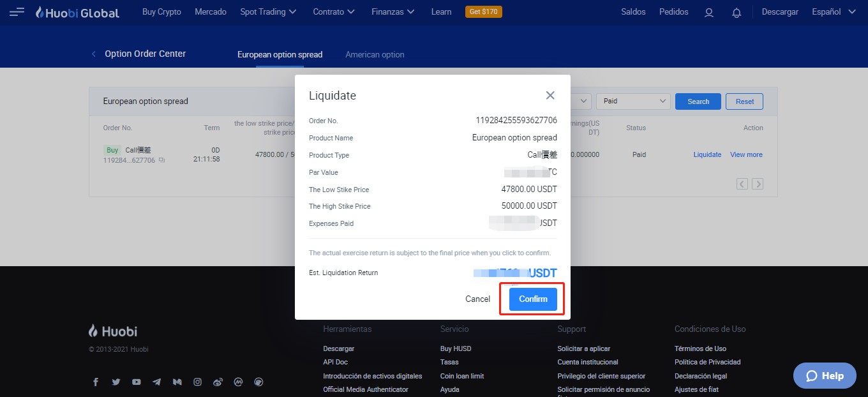Open the Mercado menu item
Viewport: 868px width, 397px height.
click(211, 12)
